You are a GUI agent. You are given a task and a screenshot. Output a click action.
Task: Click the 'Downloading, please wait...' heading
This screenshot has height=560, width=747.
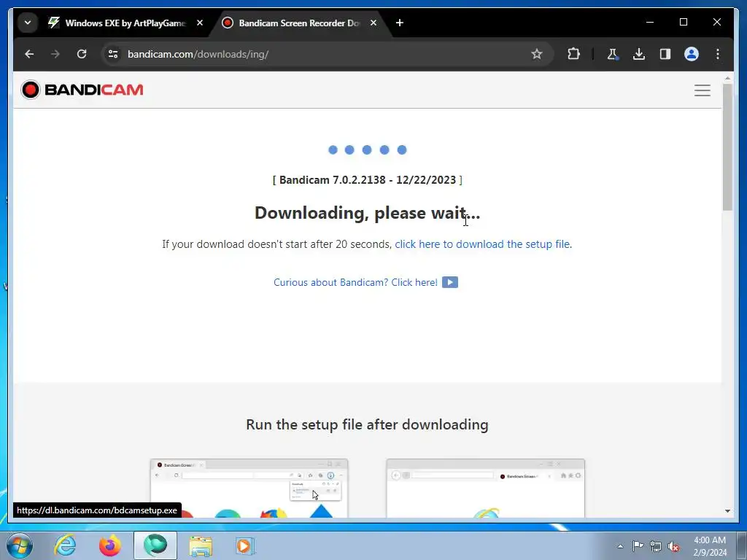click(368, 213)
